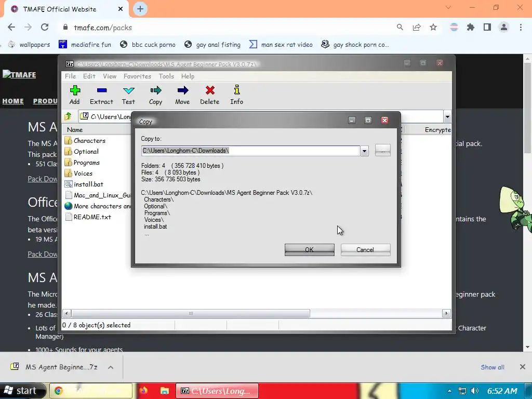The image size is (532, 399).
Task: Expand the Copy to path dropdown
Action: pos(364,151)
